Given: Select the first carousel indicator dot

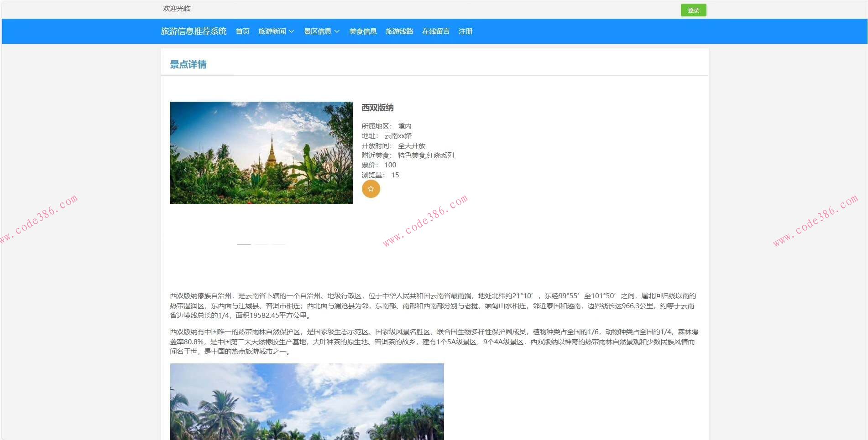Looking at the screenshot, I should pos(244,245).
